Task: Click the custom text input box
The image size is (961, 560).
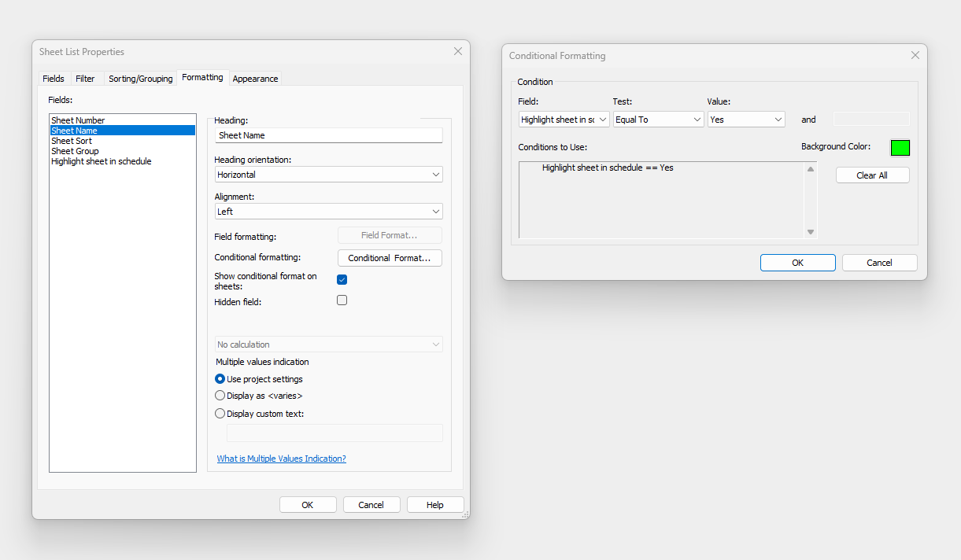Action: (x=335, y=433)
